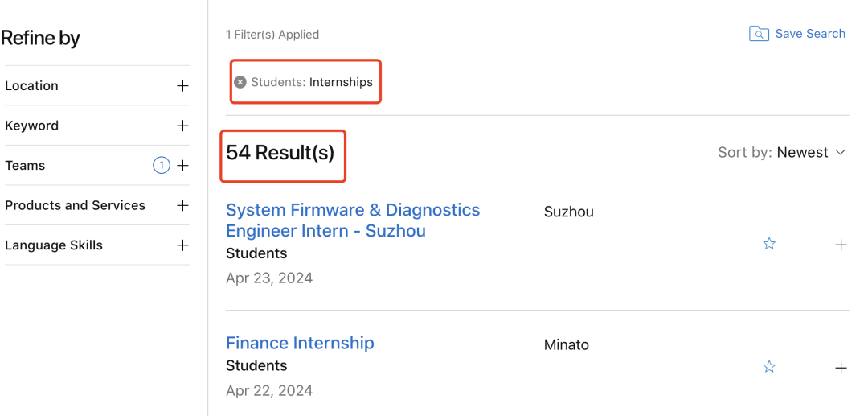Open the Finance Internship job link
The image size is (868, 416).
click(x=300, y=343)
